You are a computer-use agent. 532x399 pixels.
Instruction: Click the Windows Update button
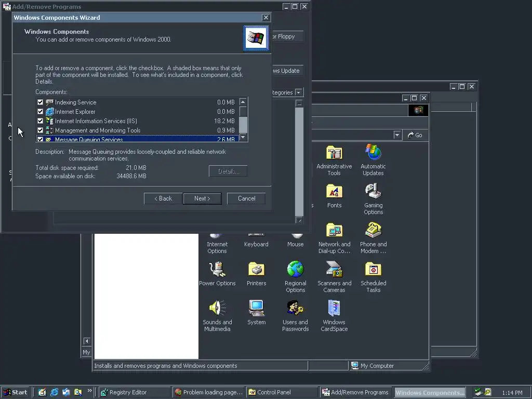point(287,71)
